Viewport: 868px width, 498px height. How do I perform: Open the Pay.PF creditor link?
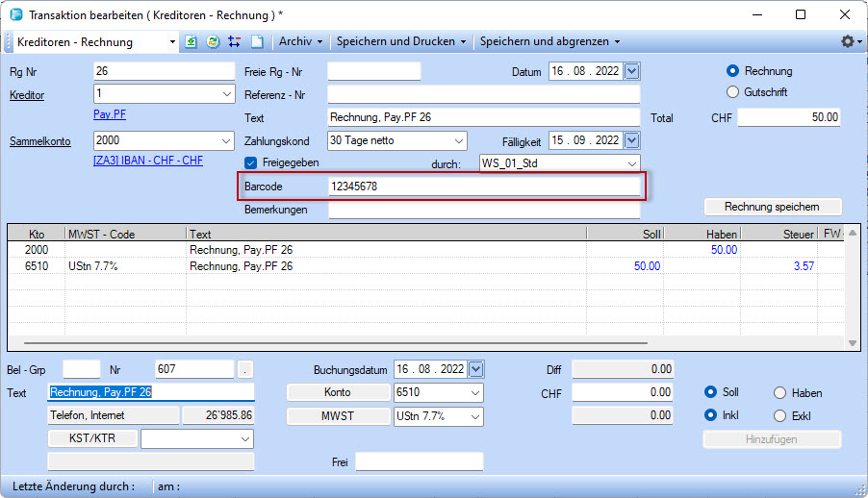[x=110, y=114]
